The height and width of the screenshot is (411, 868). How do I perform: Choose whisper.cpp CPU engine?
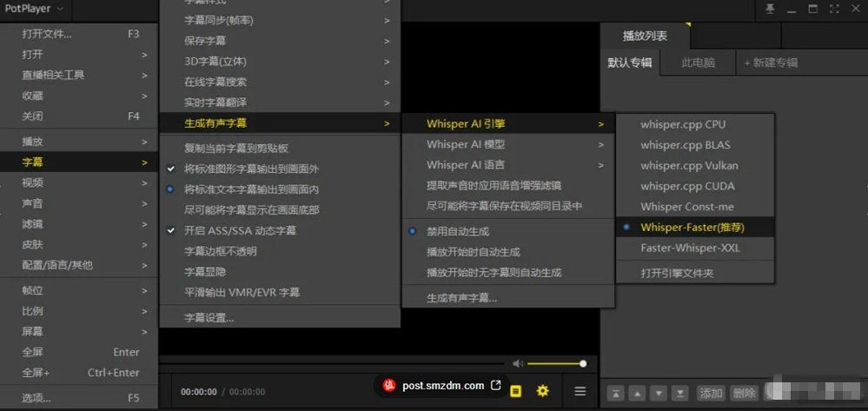(x=695, y=124)
